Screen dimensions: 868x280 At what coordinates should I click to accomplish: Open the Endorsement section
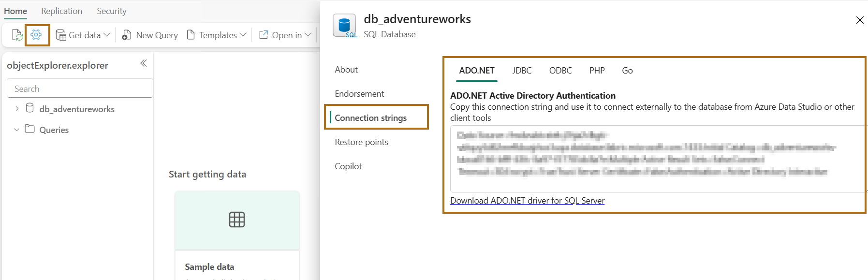point(359,94)
